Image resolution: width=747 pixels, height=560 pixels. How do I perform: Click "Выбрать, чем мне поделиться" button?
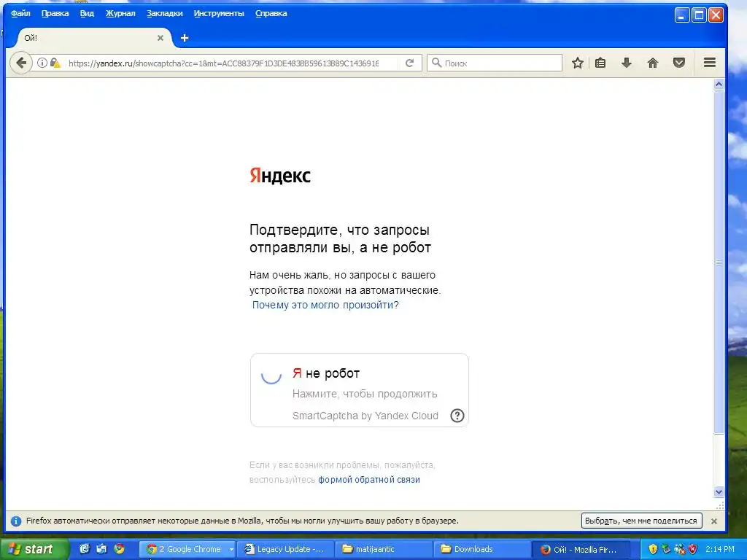pos(641,521)
